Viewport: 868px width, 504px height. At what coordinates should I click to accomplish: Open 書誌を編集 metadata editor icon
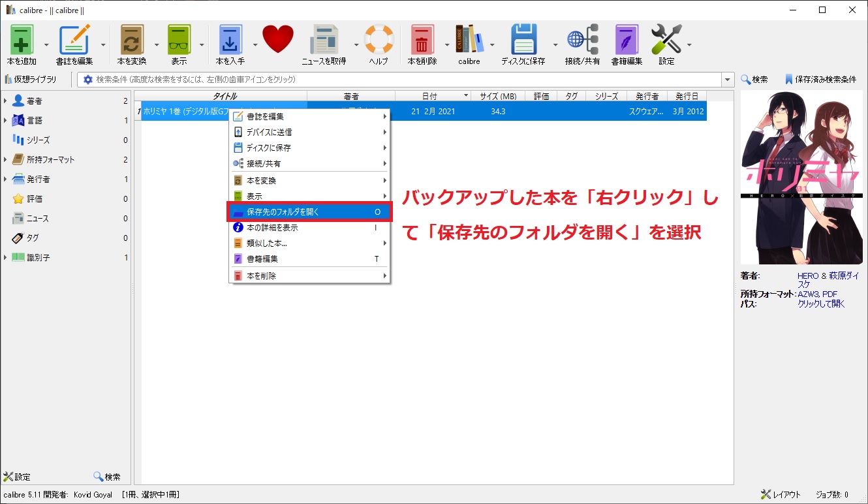coord(74,40)
